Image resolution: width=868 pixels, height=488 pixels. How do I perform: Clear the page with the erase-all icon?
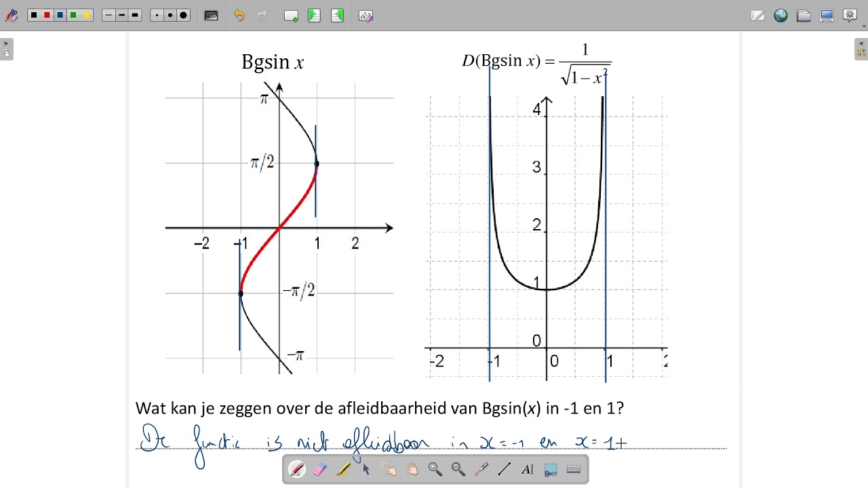366,16
